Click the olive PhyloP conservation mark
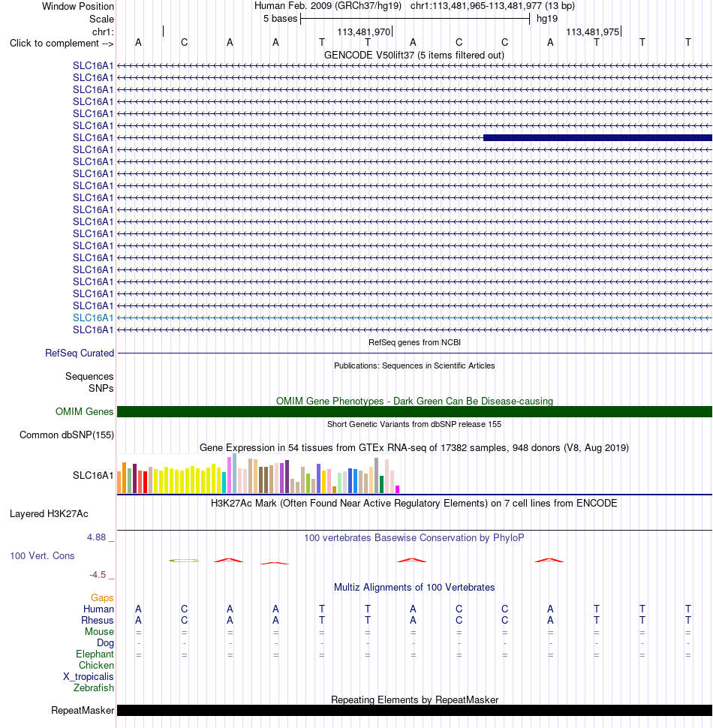 pyautogui.click(x=185, y=561)
